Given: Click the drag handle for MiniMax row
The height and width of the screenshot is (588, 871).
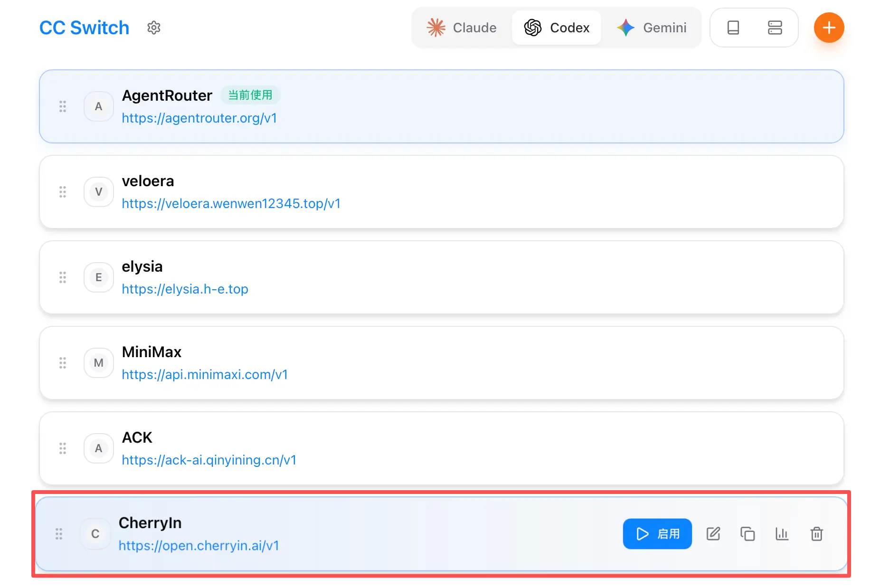Looking at the screenshot, I should coord(63,363).
